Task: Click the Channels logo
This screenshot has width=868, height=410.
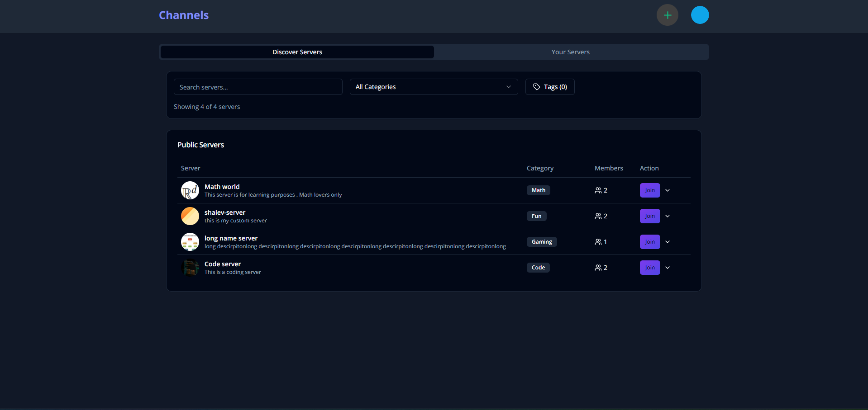Action: pyautogui.click(x=184, y=15)
